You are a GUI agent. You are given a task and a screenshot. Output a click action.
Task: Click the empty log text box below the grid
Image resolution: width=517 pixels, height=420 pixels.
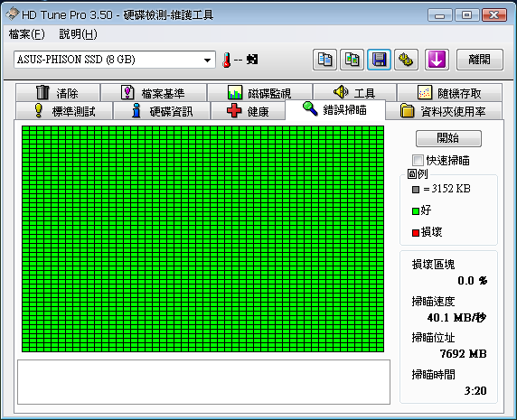click(x=203, y=382)
